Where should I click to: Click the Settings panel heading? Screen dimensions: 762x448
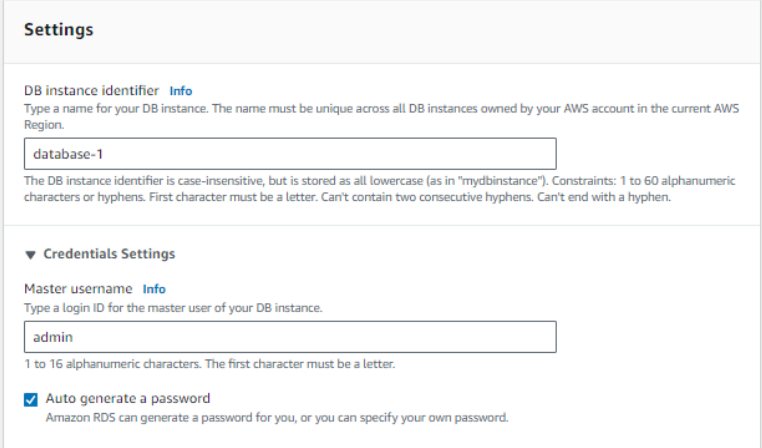(59, 29)
